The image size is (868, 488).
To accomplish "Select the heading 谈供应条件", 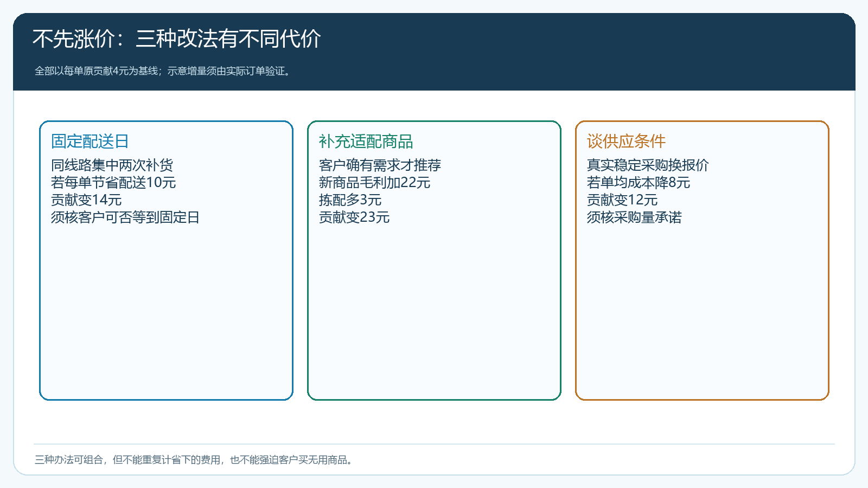I will (x=627, y=142).
